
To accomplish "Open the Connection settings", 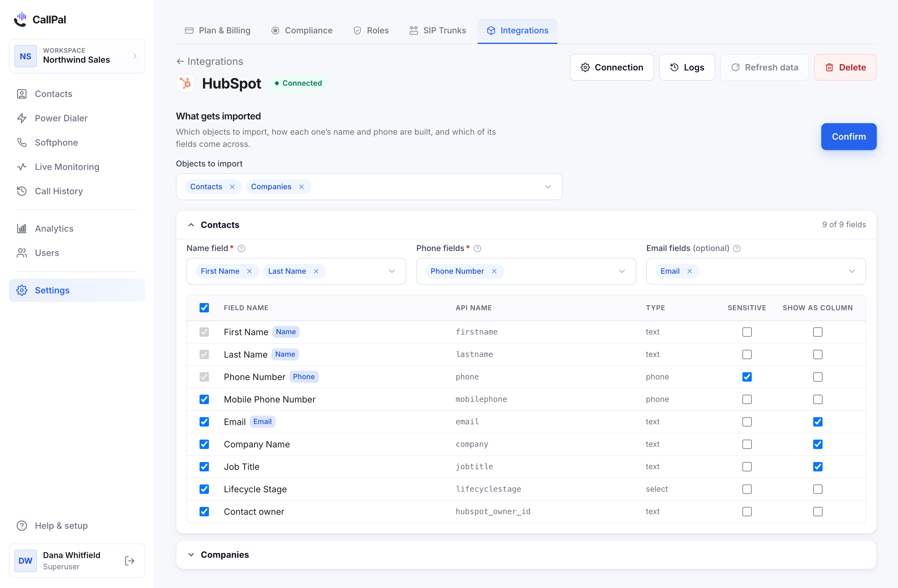I will 612,67.
